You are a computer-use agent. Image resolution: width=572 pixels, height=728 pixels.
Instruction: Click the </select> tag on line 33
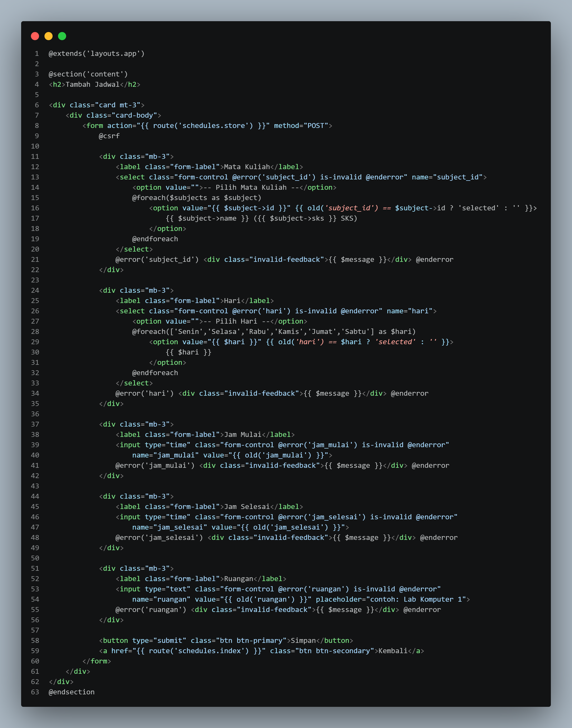coord(134,383)
